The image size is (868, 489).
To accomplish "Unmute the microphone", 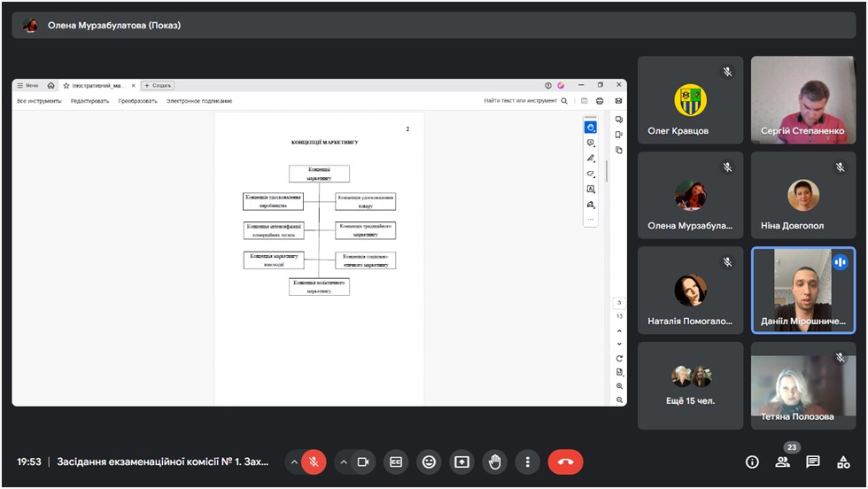I will pos(313,462).
